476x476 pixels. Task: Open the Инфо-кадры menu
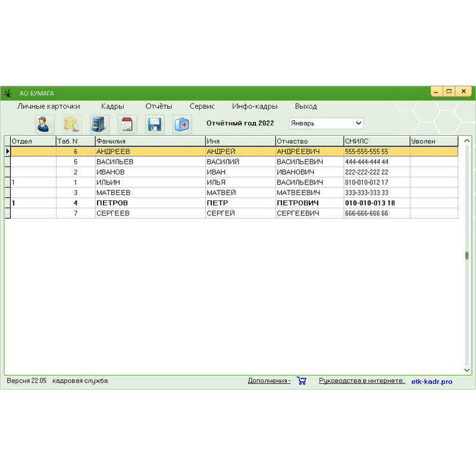pos(255,107)
